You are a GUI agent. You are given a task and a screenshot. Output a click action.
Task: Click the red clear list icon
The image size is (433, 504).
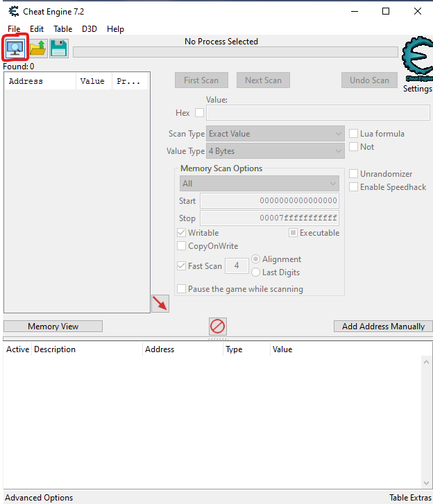pos(218,326)
